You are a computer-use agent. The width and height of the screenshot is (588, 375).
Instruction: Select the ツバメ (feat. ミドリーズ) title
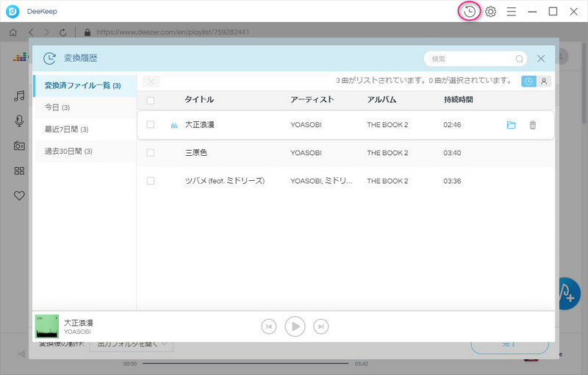pos(225,181)
